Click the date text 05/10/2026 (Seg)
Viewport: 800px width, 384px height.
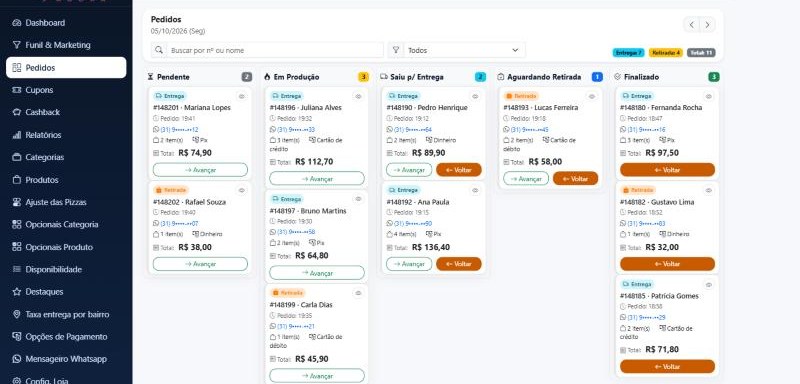coord(178,31)
